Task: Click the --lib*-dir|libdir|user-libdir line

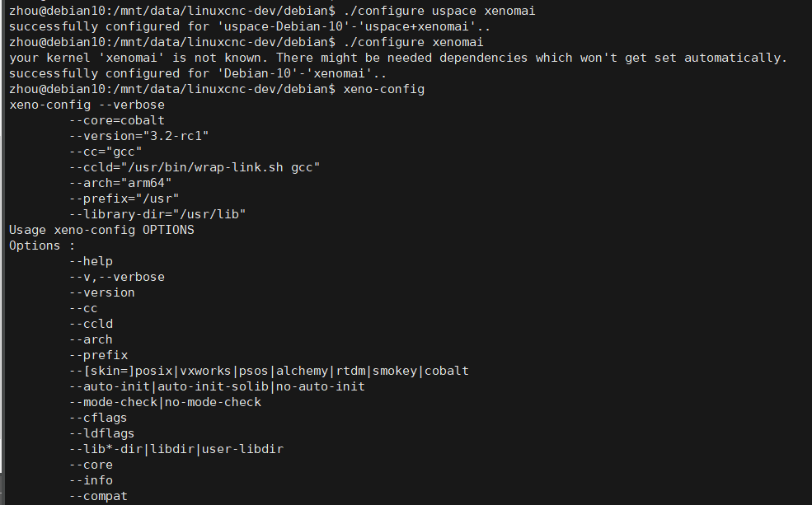Action: [176, 449]
